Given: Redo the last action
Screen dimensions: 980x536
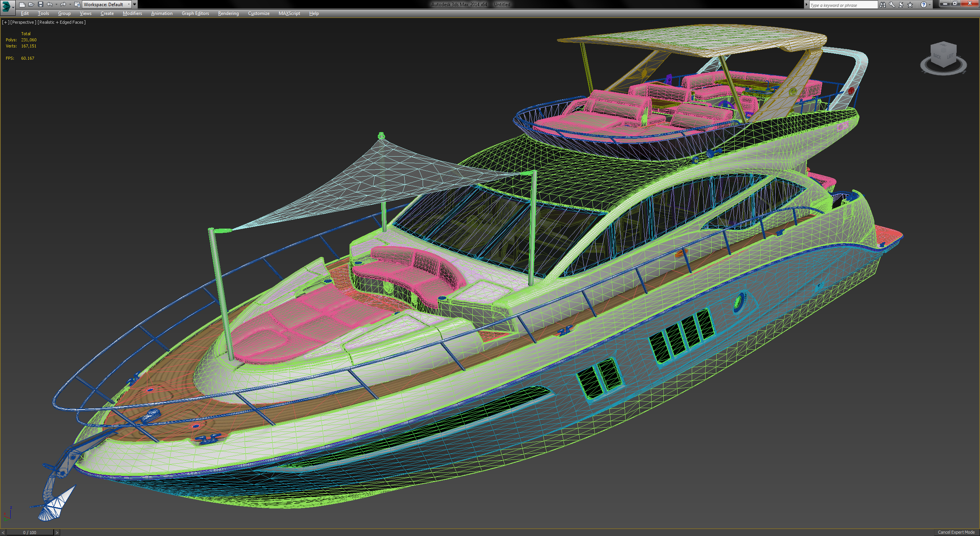Looking at the screenshot, I should coord(63,5).
